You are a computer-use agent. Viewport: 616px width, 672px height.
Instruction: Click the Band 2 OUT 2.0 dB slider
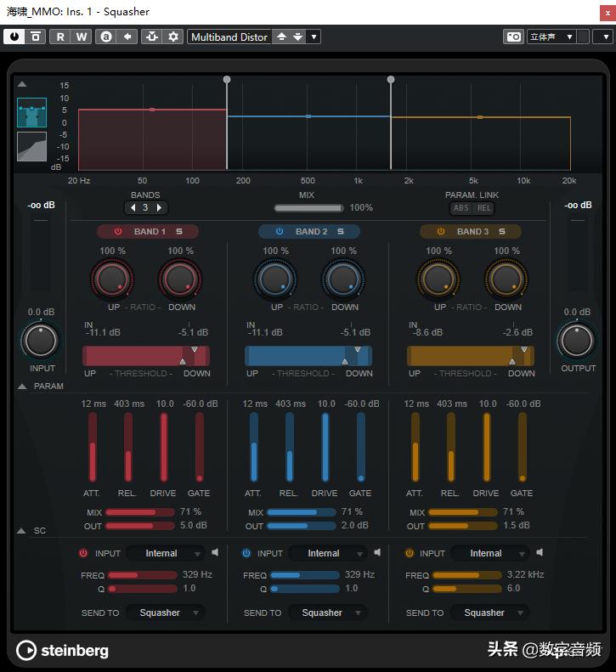[302, 526]
